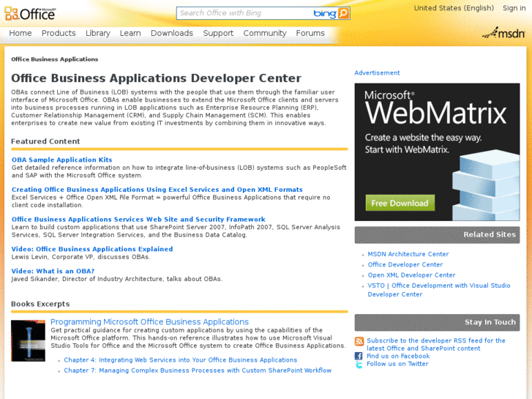The height and width of the screenshot is (399, 532).
Task: Open MSDN Architecture Center link
Action: click(408, 254)
